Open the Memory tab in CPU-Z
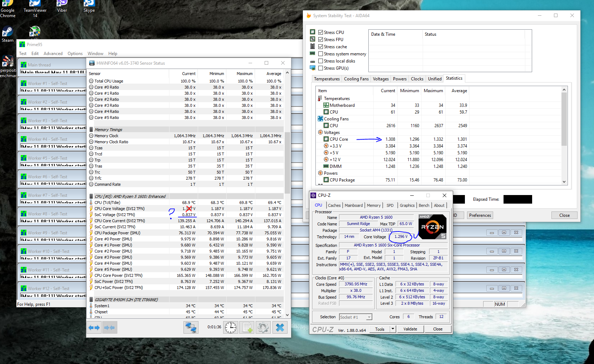This screenshot has width=594, height=364. point(374,205)
